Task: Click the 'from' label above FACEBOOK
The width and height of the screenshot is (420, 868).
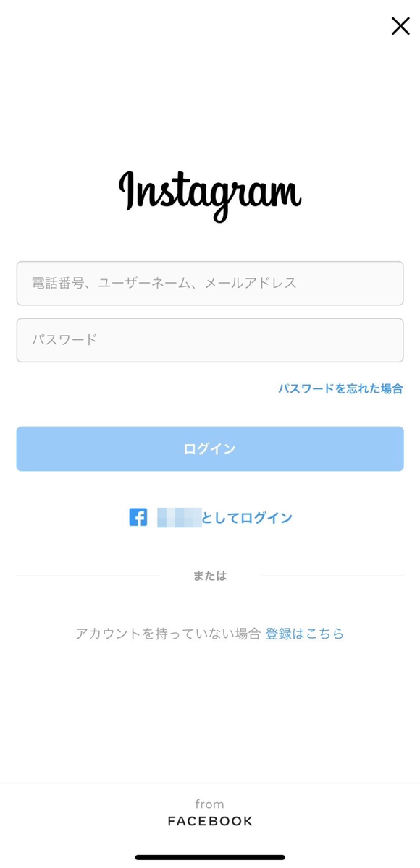Action: (210, 804)
